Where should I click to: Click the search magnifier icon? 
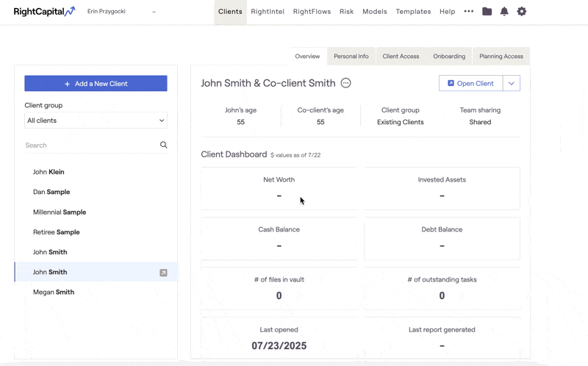163,145
